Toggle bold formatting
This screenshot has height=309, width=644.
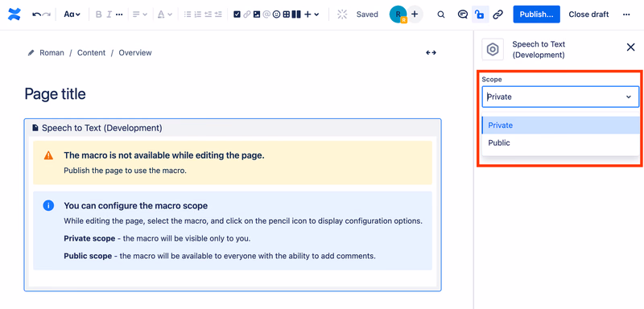click(98, 14)
